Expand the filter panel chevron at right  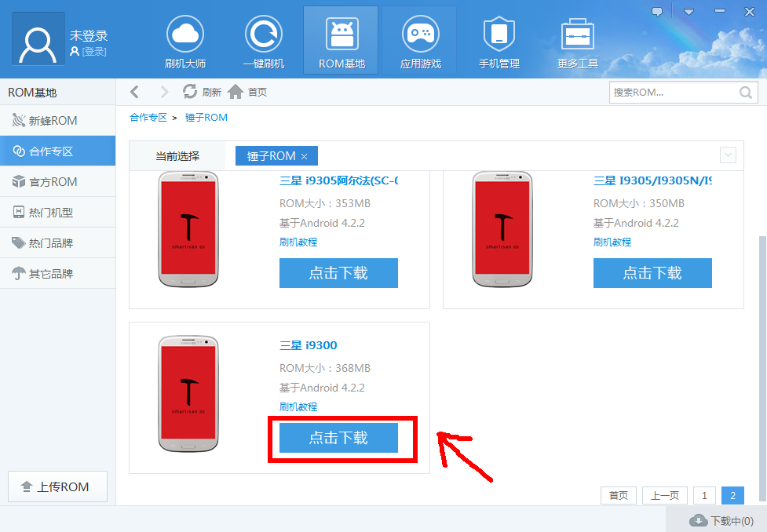click(x=728, y=155)
